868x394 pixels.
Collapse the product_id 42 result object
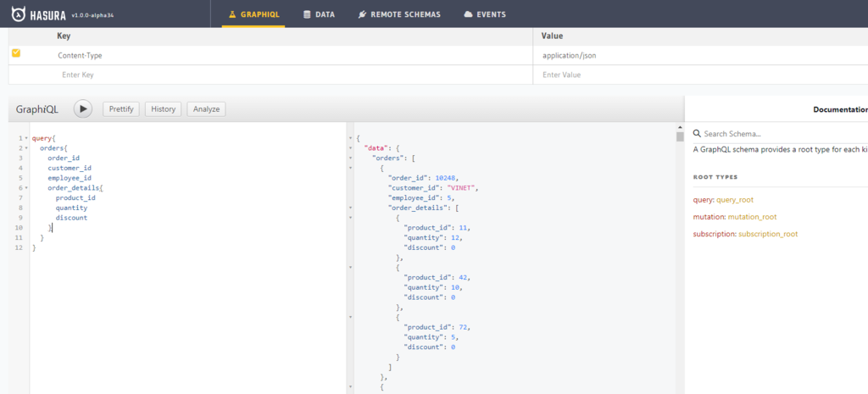click(350, 267)
